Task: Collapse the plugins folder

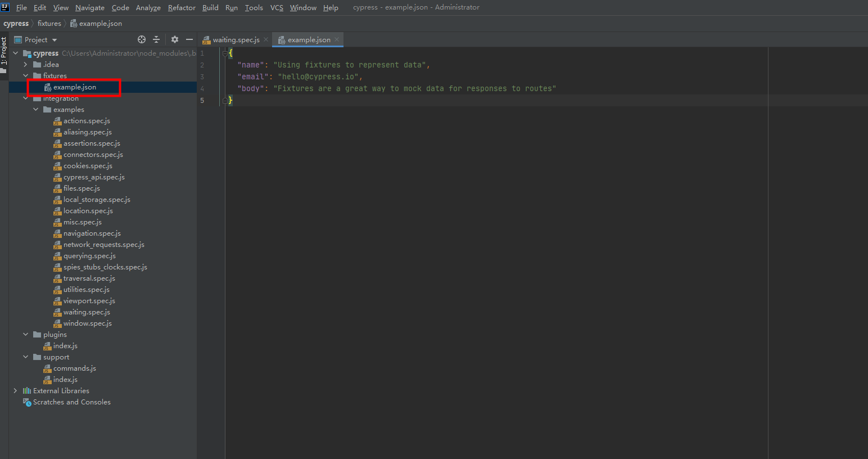Action: pyautogui.click(x=25, y=335)
